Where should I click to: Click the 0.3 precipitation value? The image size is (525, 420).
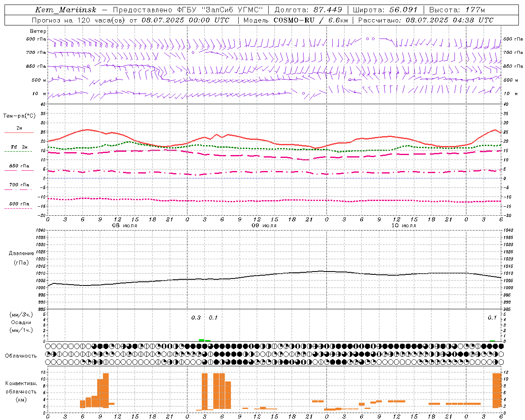click(196, 317)
